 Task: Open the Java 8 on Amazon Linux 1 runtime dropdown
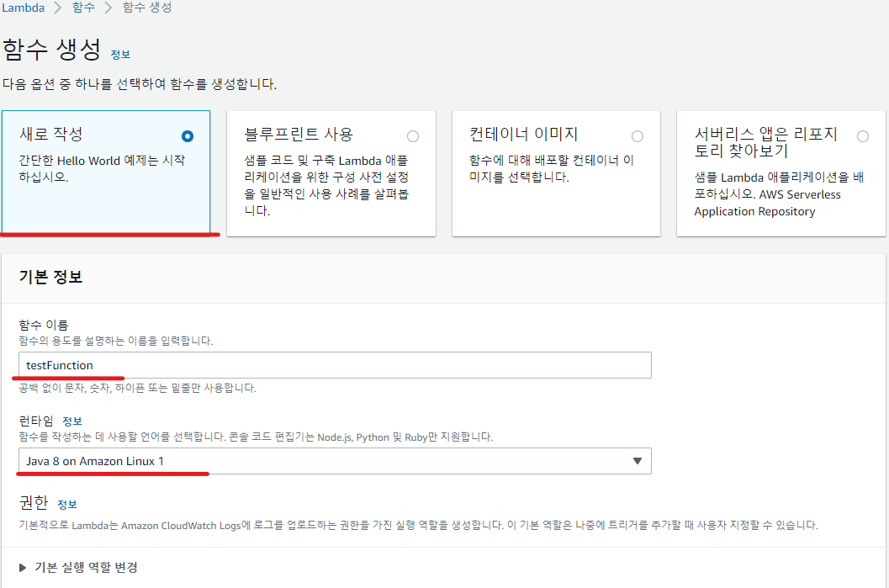tap(335, 461)
